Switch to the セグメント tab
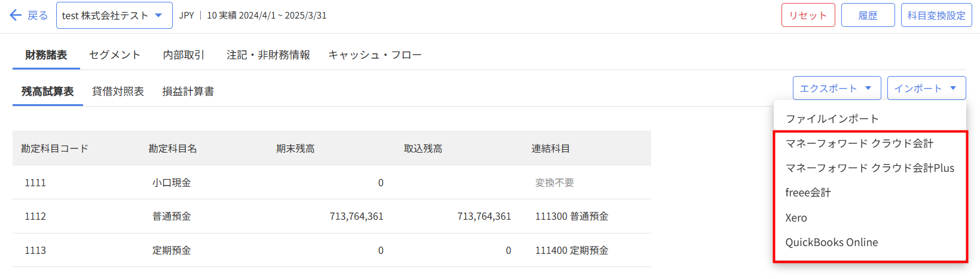The image size is (980, 279). pyautogui.click(x=115, y=55)
